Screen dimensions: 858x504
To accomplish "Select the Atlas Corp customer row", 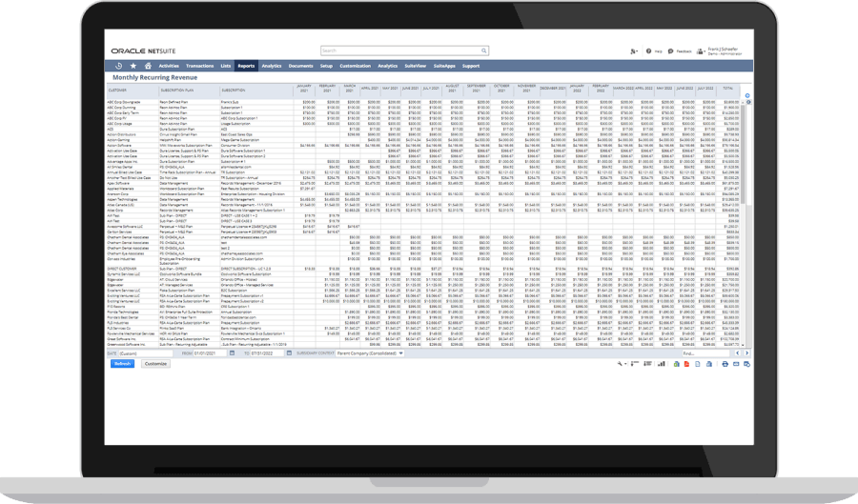I will click(x=422, y=211).
